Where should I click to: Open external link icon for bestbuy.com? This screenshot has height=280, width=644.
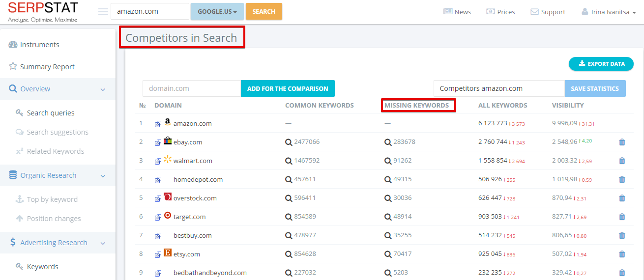point(158,236)
